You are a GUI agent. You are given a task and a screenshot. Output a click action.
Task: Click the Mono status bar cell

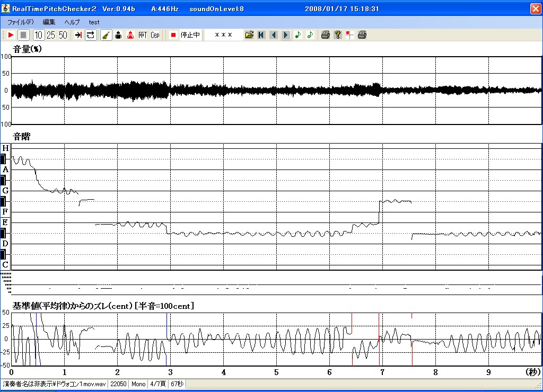(138, 384)
